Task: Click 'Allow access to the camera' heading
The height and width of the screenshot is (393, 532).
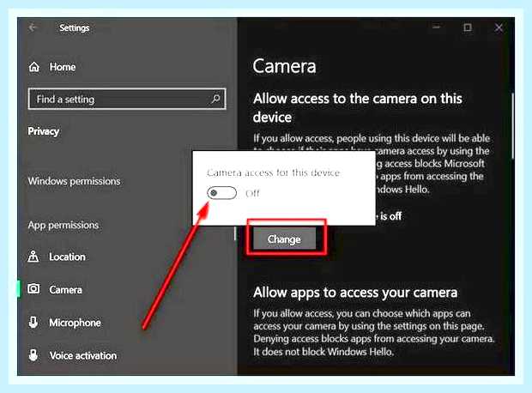Action: [358, 107]
